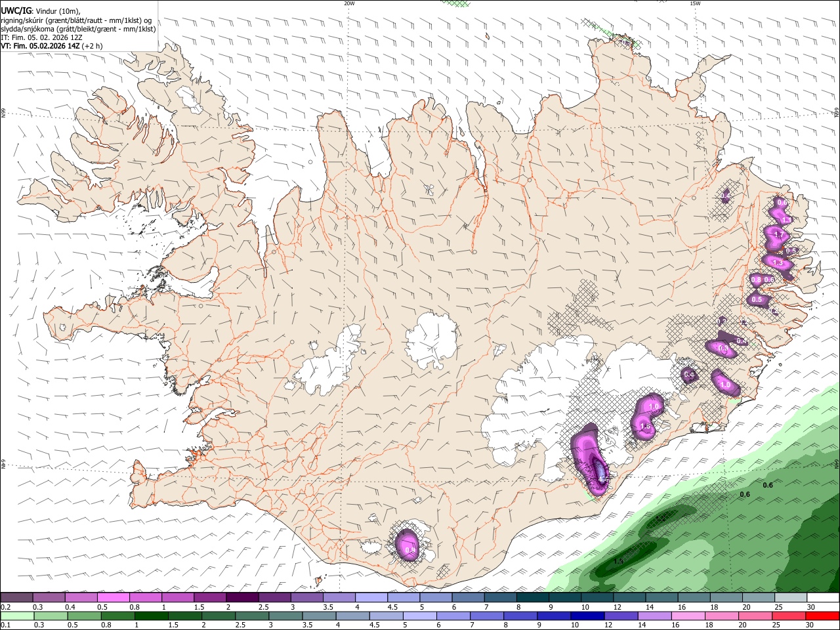Click the 1.7 precipitation value on the east coast
Screen dimensions: 840x630
pyautogui.click(x=779, y=234)
